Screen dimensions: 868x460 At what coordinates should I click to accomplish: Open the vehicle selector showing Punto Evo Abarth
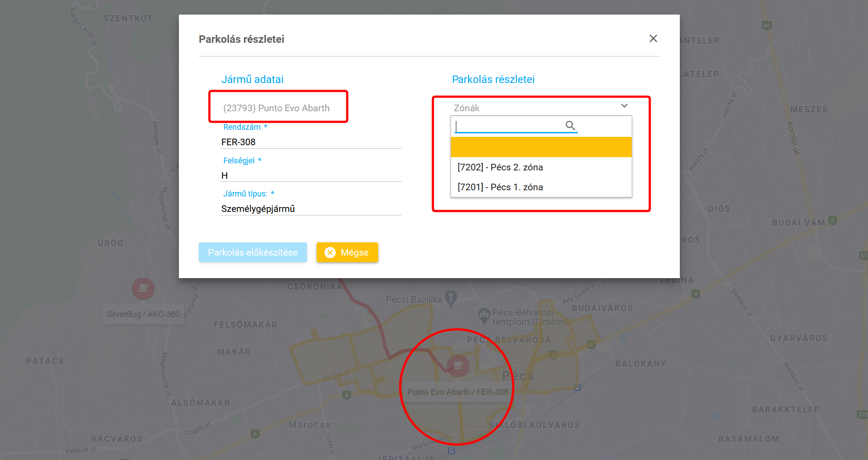tap(277, 108)
